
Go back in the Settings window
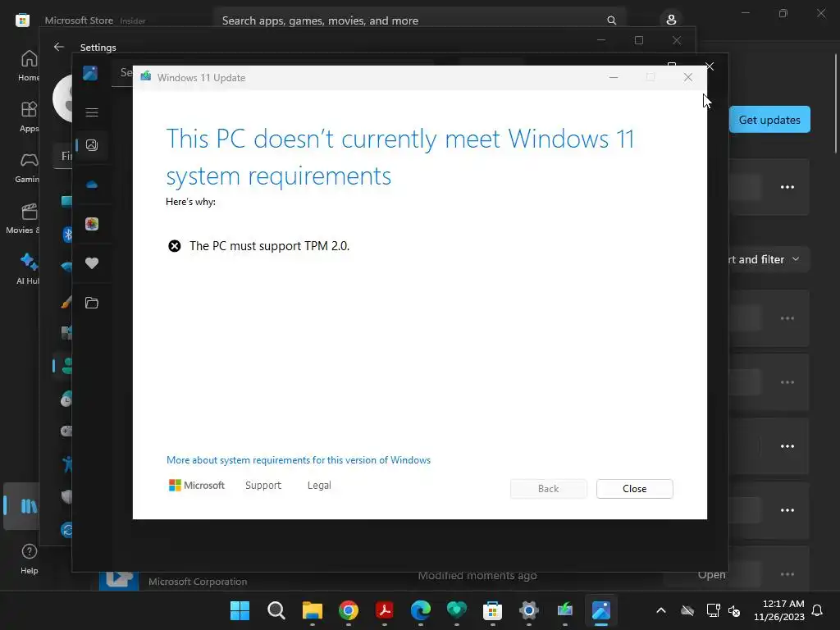pos(59,47)
